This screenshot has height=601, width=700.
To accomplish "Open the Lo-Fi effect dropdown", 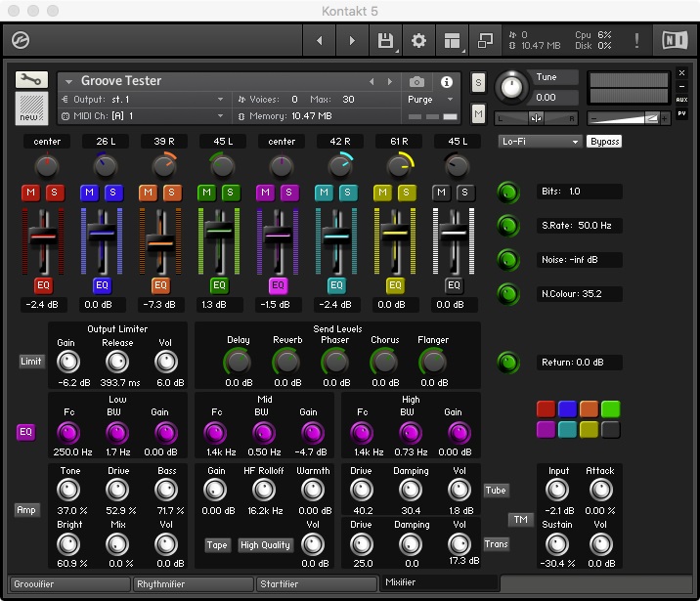I will [540, 142].
